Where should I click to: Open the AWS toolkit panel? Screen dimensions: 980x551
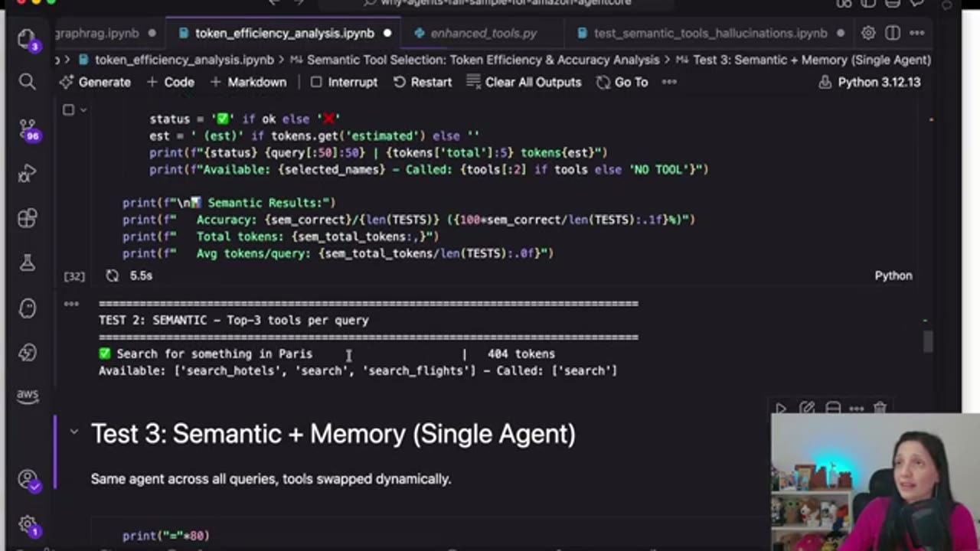pos(27,396)
